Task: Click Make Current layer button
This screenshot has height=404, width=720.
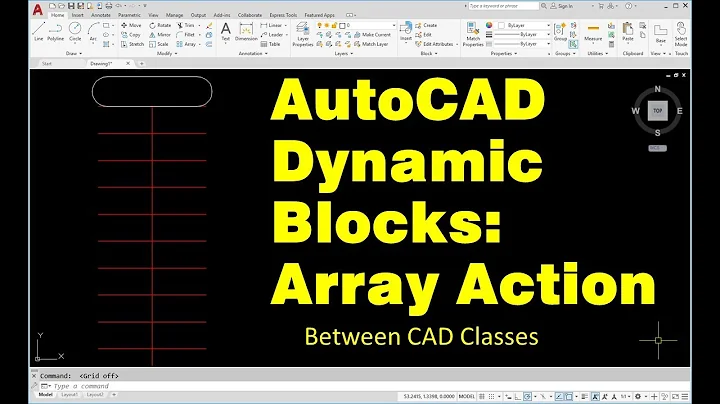Action: tap(372, 35)
